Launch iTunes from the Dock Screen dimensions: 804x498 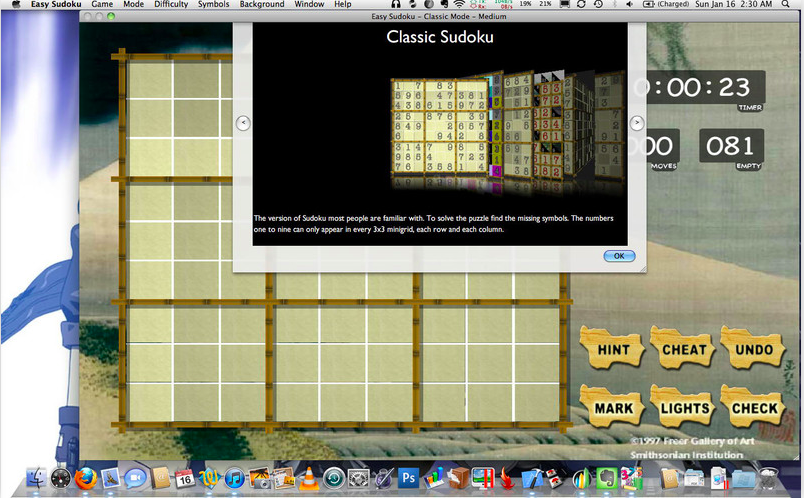(234, 478)
